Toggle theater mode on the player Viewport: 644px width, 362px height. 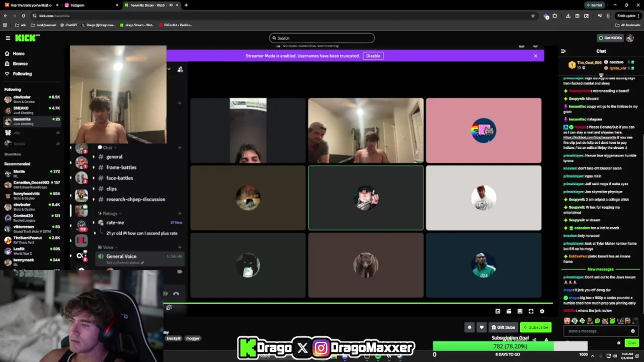520,312
